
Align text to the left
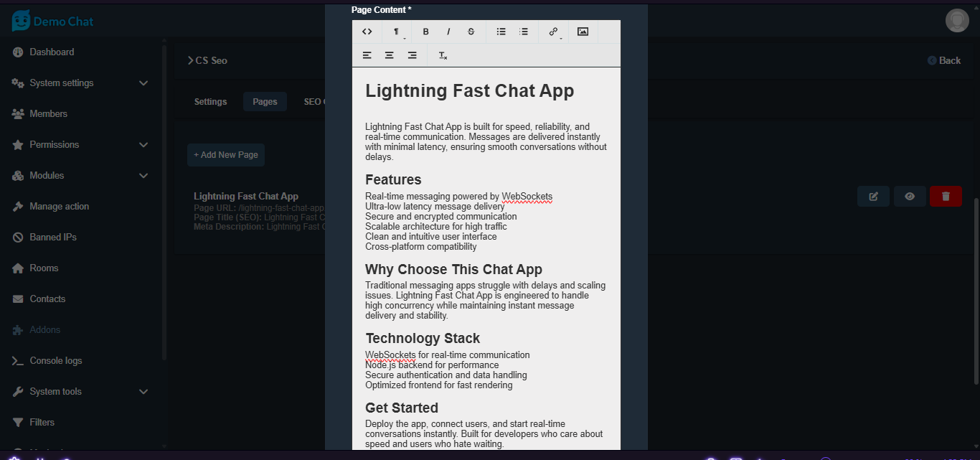(x=367, y=55)
